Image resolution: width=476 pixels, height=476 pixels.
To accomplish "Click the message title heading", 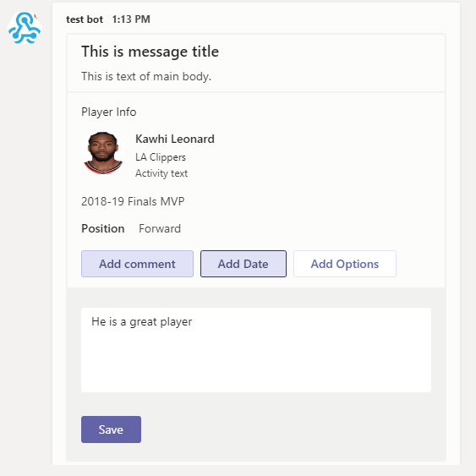I will click(150, 52).
